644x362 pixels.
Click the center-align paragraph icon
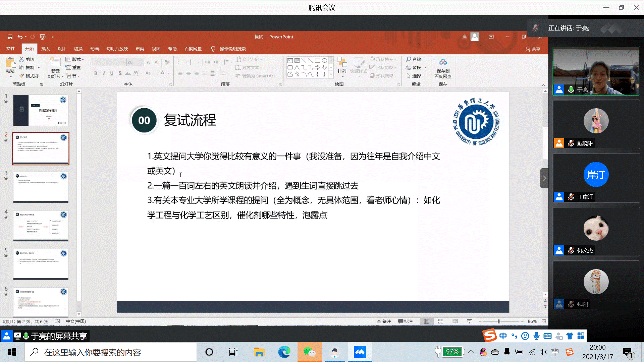189,73
